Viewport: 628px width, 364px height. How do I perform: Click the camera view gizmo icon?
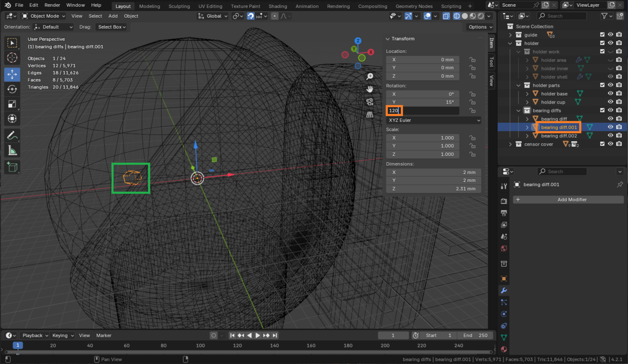click(x=370, y=101)
